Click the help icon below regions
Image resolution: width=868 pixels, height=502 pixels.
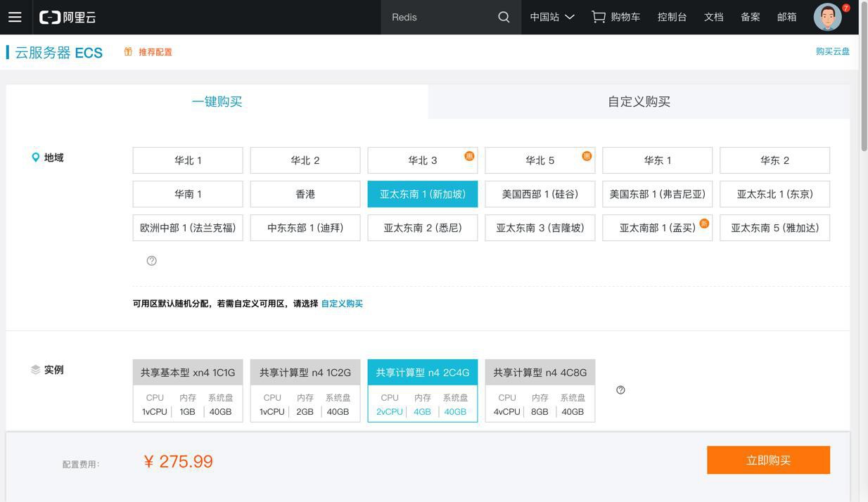[151, 261]
